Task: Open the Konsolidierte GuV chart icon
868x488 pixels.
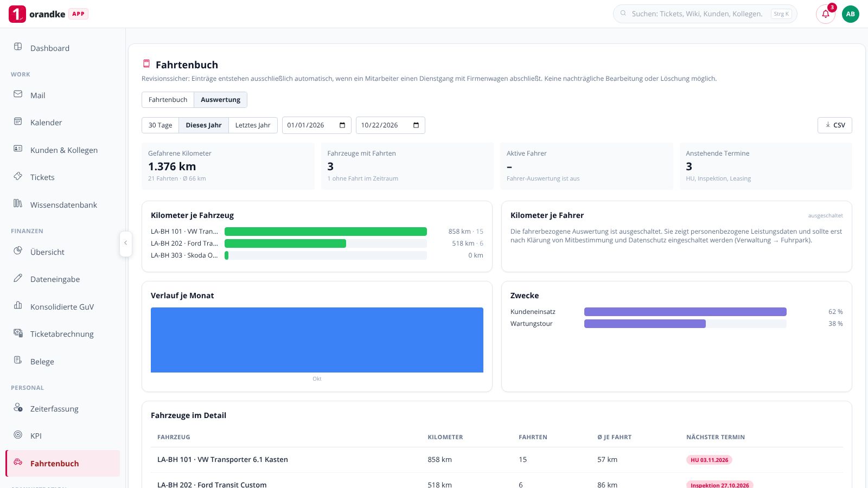Action: (x=18, y=305)
